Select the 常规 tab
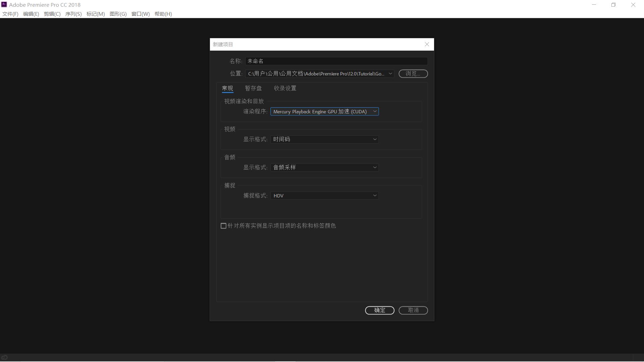 tap(227, 88)
